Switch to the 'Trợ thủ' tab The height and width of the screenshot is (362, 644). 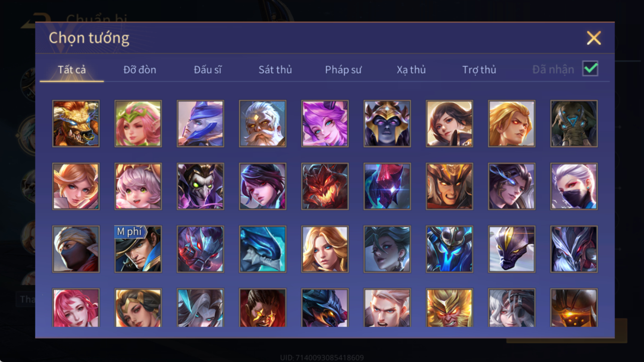click(479, 69)
